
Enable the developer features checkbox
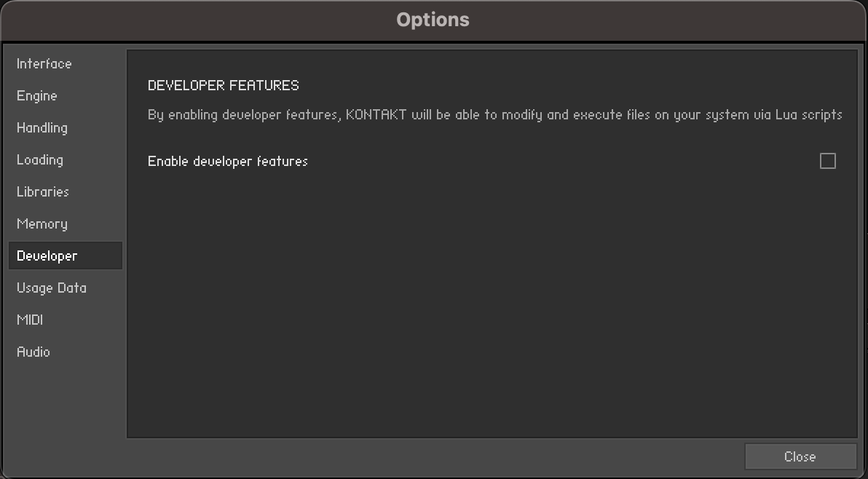(x=828, y=161)
